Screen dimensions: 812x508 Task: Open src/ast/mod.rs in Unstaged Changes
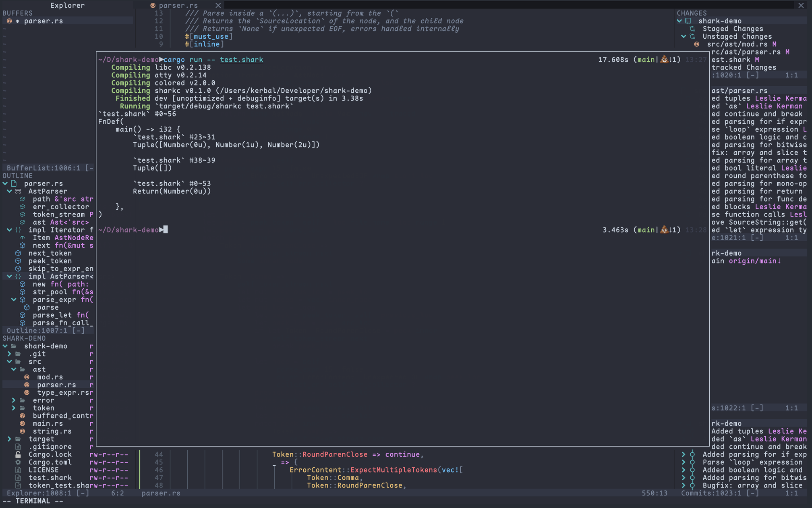tap(737, 44)
